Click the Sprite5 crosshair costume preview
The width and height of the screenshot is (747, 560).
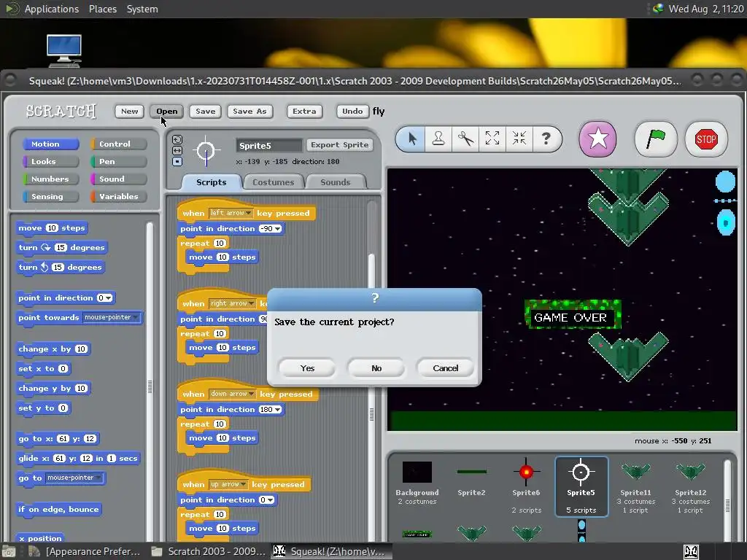[206, 151]
